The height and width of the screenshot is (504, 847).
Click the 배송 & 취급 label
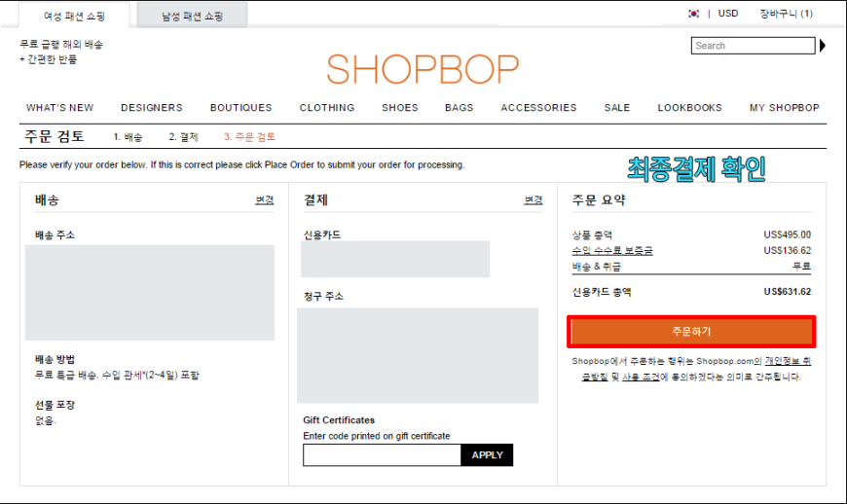click(x=597, y=266)
